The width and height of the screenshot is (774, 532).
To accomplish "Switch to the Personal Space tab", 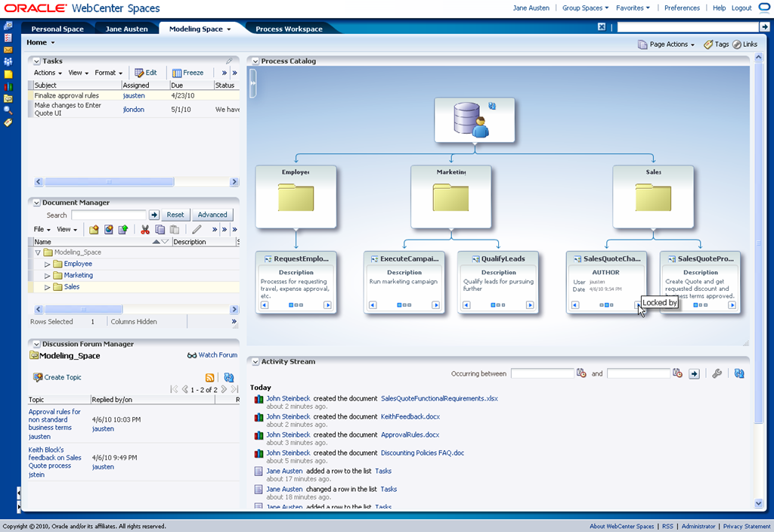I will (57, 29).
